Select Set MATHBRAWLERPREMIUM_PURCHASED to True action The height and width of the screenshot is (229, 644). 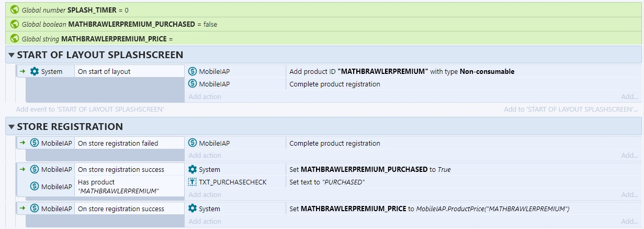369,169
